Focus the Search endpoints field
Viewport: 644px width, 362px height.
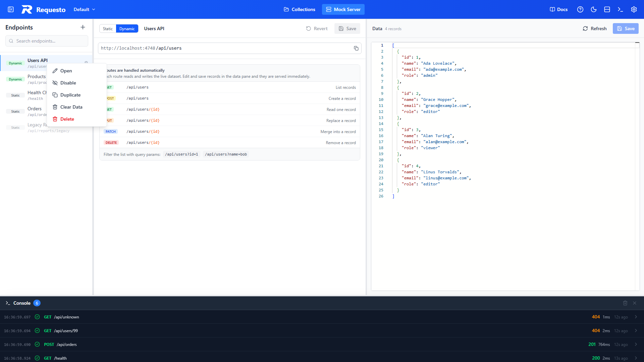pyautogui.click(x=47, y=41)
